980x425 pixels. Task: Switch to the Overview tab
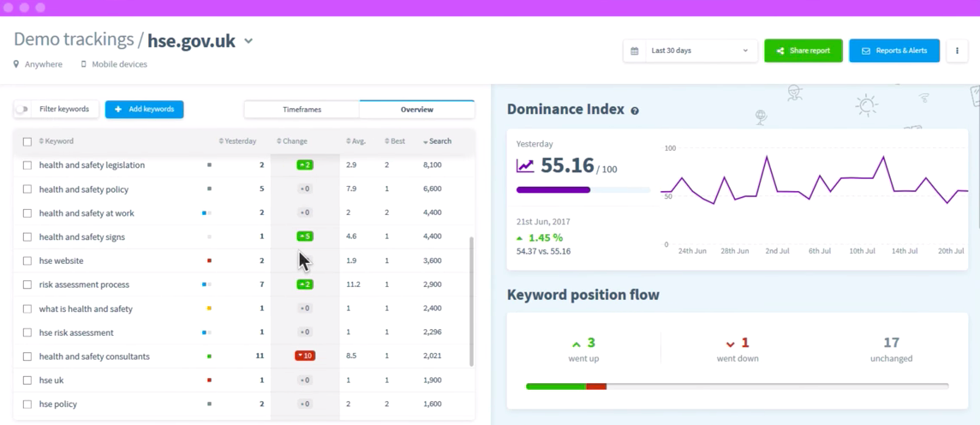click(x=417, y=110)
